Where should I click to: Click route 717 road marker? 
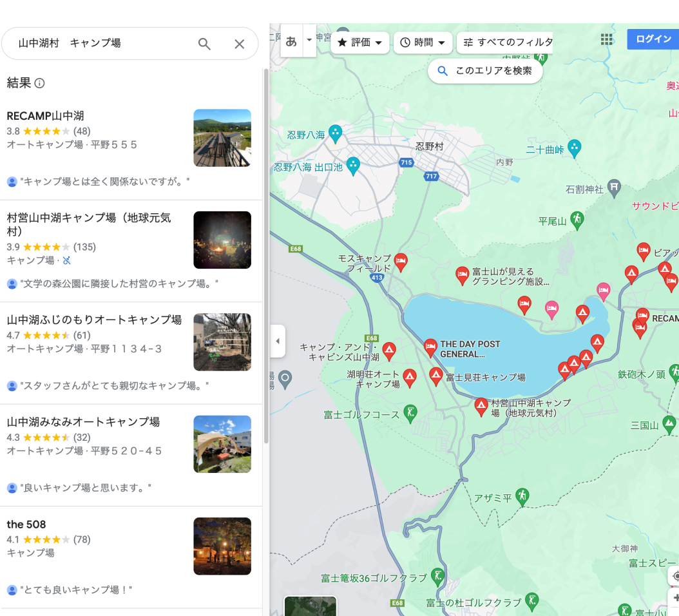(432, 176)
